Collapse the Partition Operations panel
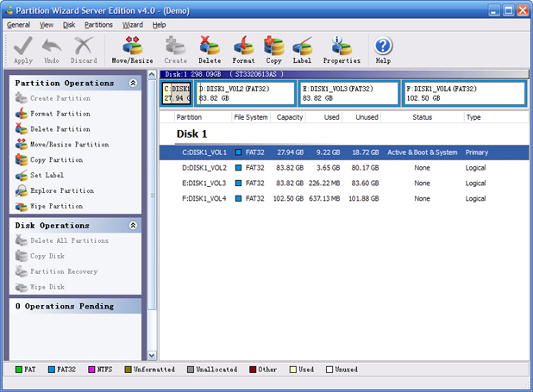Image resolution: width=533 pixels, height=392 pixels. pyautogui.click(x=133, y=83)
